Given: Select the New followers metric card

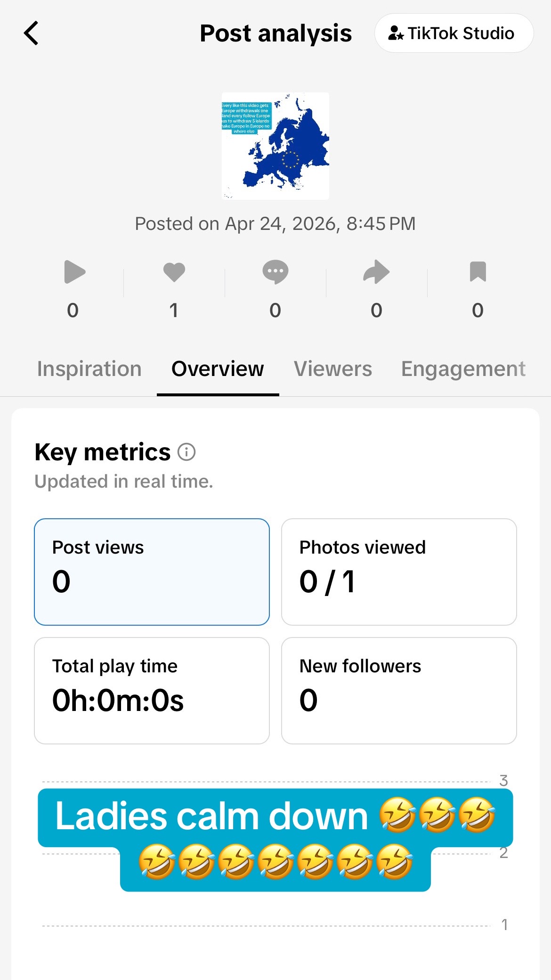Looking at the screenshot, I should (x=399, y=691).
